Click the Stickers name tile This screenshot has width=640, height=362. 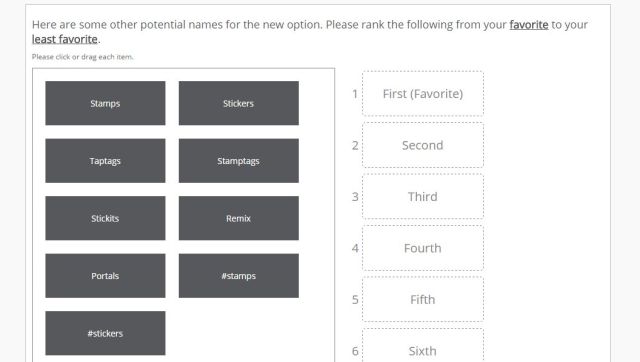[x=239, y=103]
